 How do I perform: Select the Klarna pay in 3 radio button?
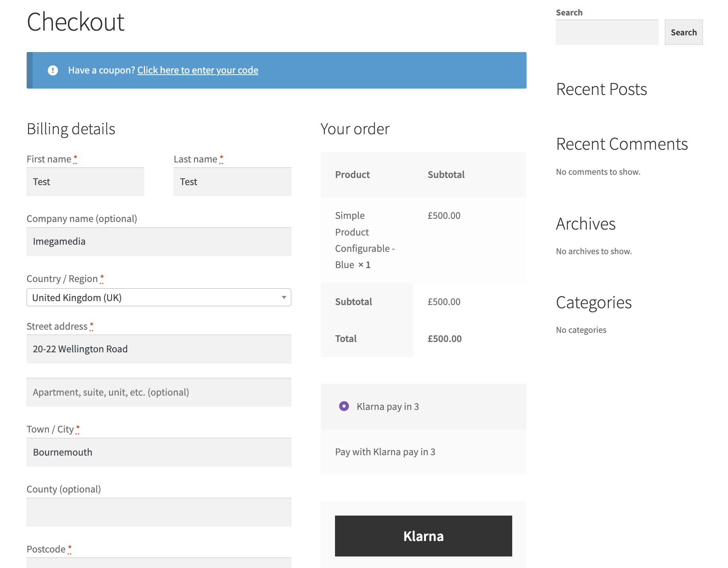point(344,406)
